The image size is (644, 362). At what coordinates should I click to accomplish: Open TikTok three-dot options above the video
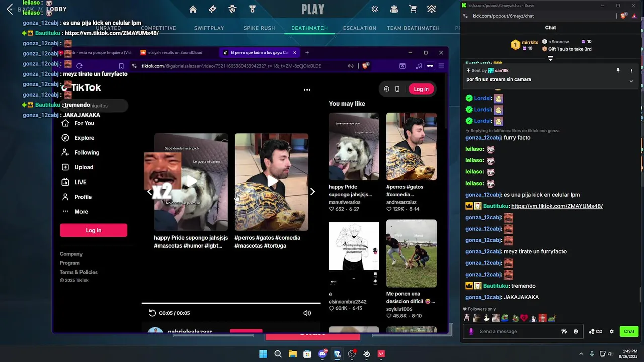point(307,89)
